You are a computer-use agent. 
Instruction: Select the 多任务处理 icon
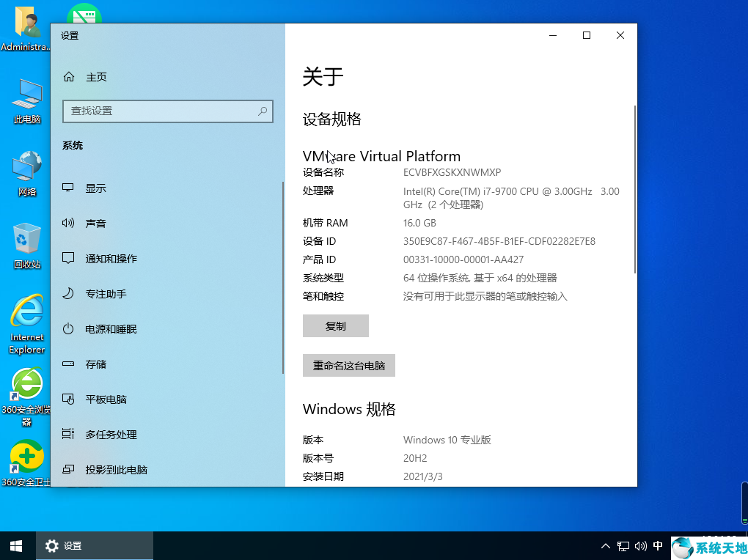coord(68,434)
